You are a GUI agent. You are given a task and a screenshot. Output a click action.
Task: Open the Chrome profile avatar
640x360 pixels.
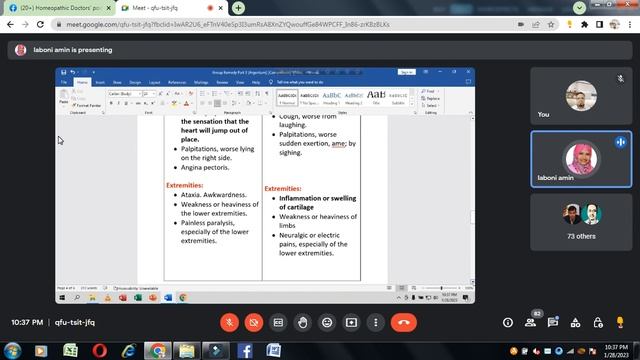pyautogui.click(x=614, y=24)
